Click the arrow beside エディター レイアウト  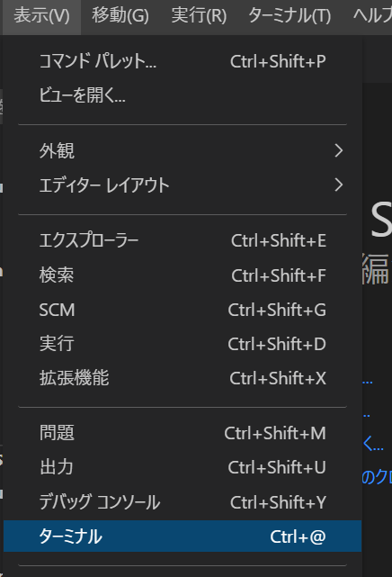(339, 185)
